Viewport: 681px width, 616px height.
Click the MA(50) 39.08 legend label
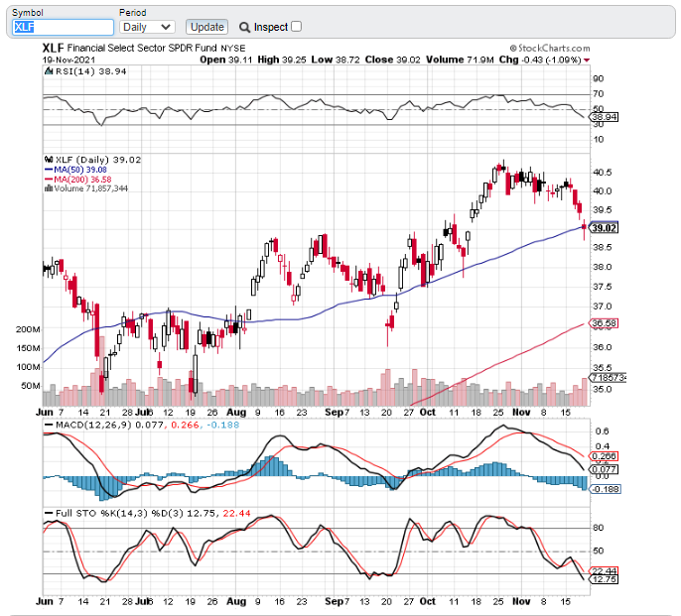coord(79,170)
